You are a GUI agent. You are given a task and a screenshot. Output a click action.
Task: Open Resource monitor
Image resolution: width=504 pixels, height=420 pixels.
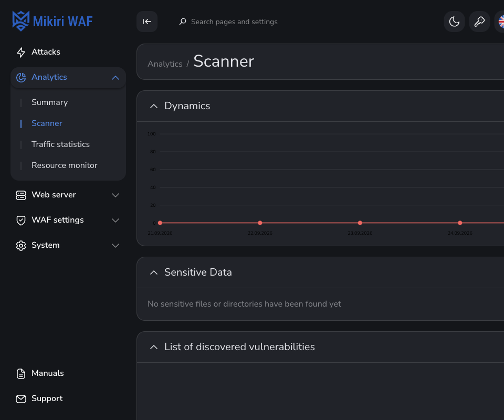click(x=64, y=165)
